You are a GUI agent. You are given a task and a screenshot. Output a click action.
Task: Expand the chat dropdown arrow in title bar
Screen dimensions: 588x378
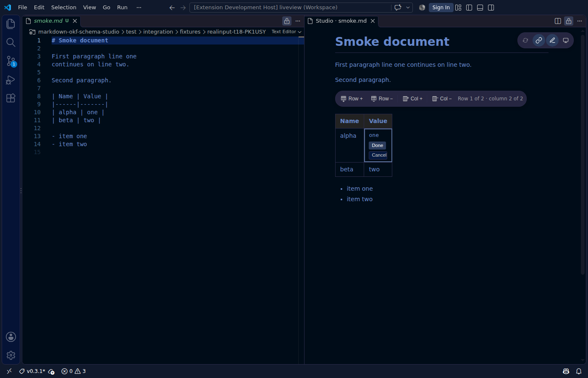tap(408, 8)
